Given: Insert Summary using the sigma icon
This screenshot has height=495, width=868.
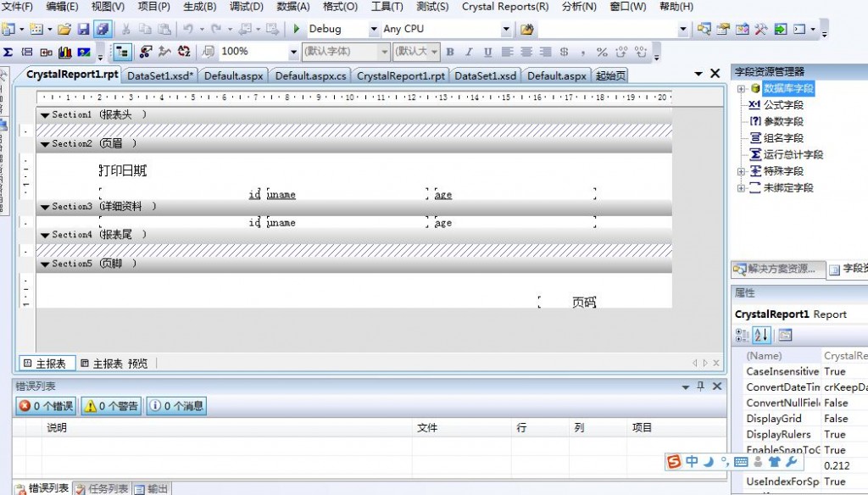Looking at the screenshot, I should 8,52.
